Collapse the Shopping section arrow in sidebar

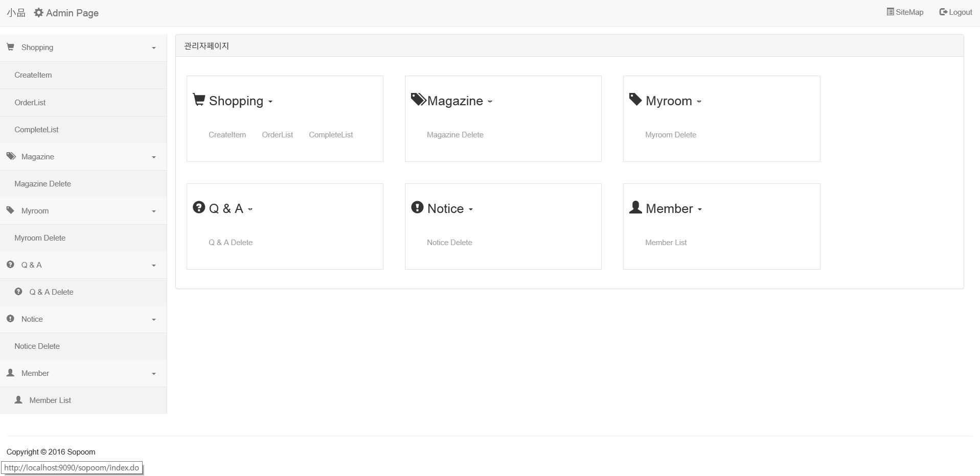click(x=153, y=48)
